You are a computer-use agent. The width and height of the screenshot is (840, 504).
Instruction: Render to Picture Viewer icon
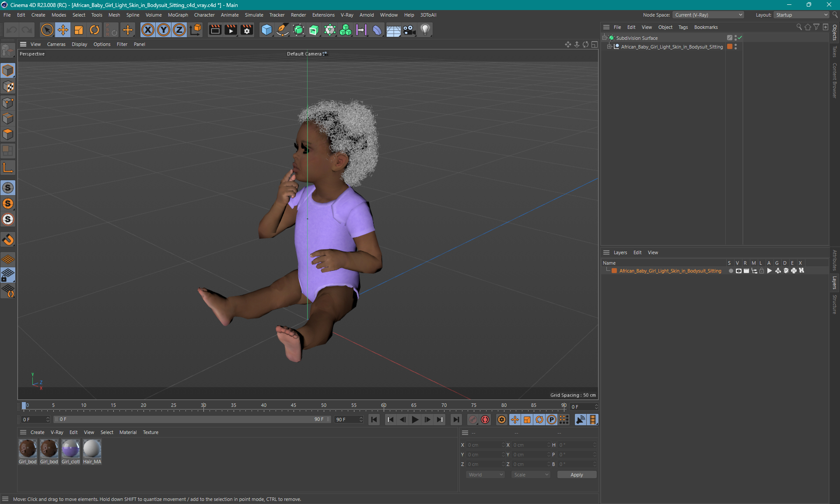[231, 30]
